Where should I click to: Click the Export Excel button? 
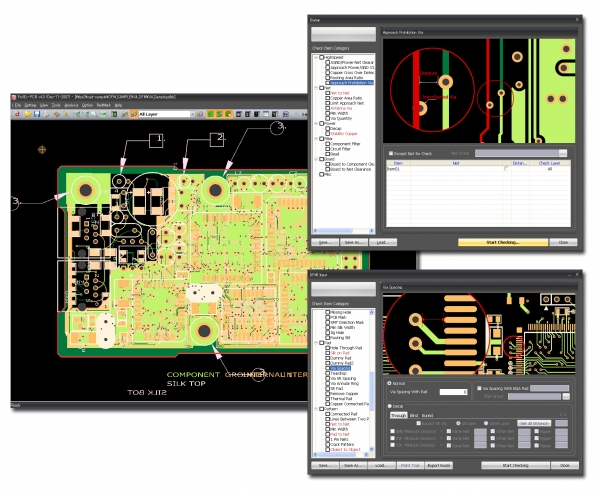click(x=438, y=465)
